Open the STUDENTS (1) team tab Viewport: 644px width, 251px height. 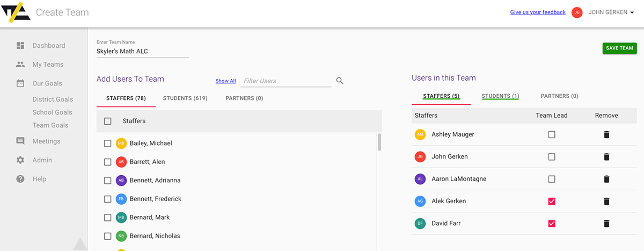pyautogui.click(x=500, y=96)
